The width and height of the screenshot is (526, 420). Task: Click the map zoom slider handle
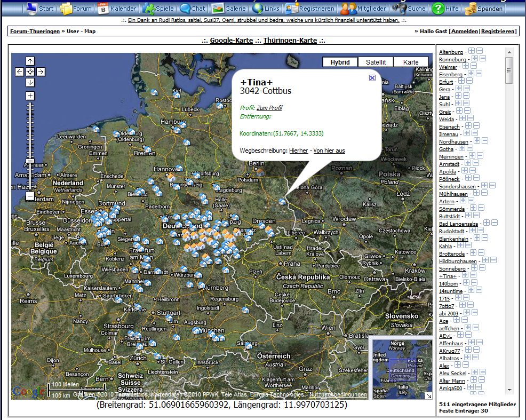(x=30, y=161)
